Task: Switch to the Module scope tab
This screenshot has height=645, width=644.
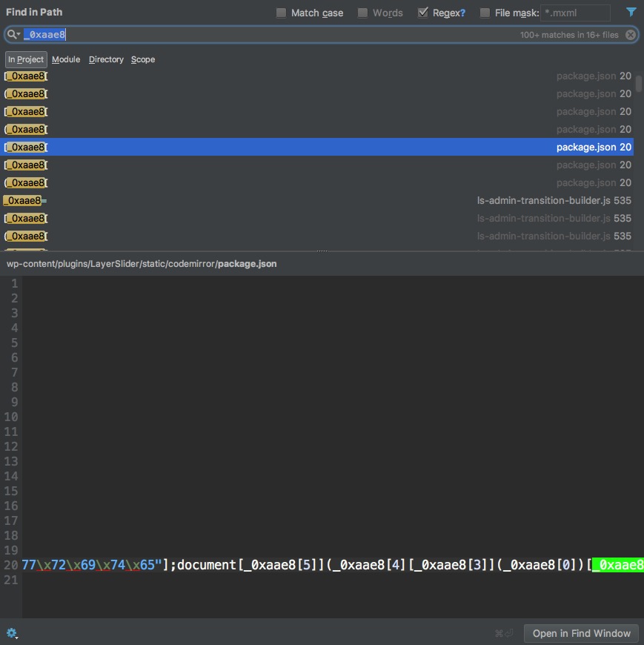Action: click(x=66, y=59)
